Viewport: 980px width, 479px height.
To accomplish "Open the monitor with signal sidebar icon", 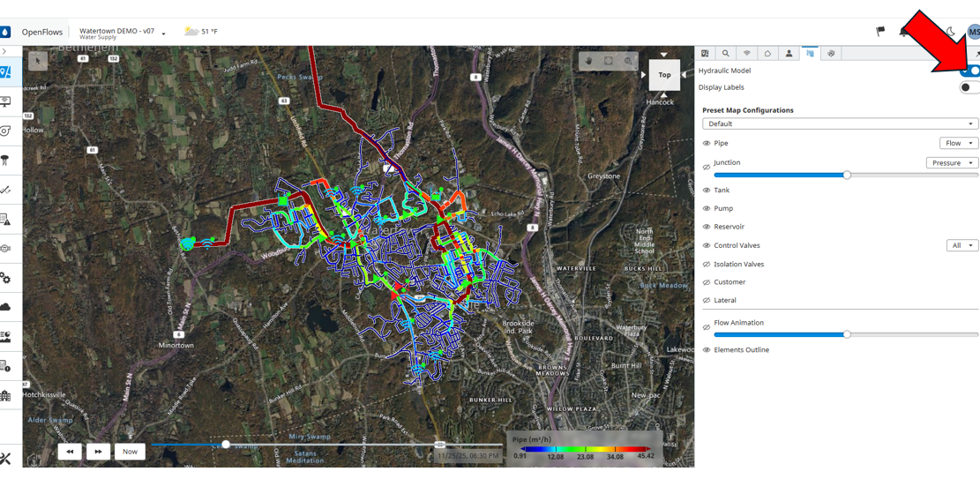I will tap(5, 101).
